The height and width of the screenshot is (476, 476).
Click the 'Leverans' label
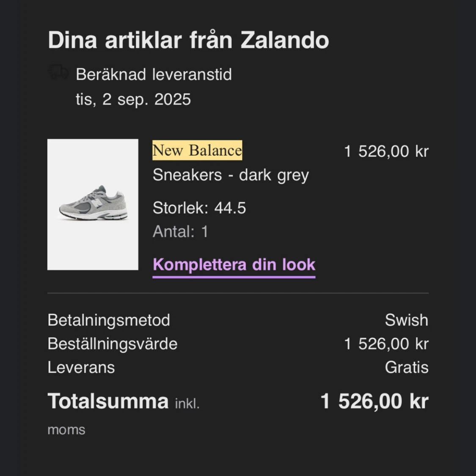[81, 367]
